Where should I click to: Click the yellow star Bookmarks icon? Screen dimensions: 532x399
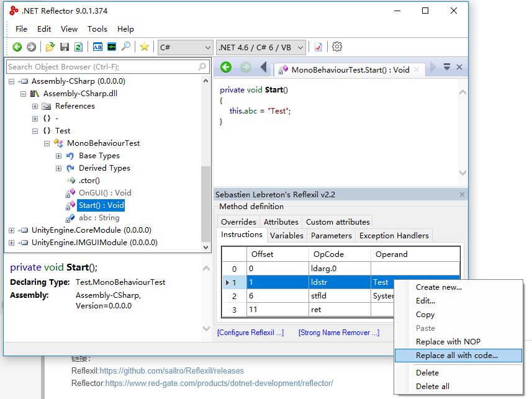pyautogui.click(x=144, y=47)
